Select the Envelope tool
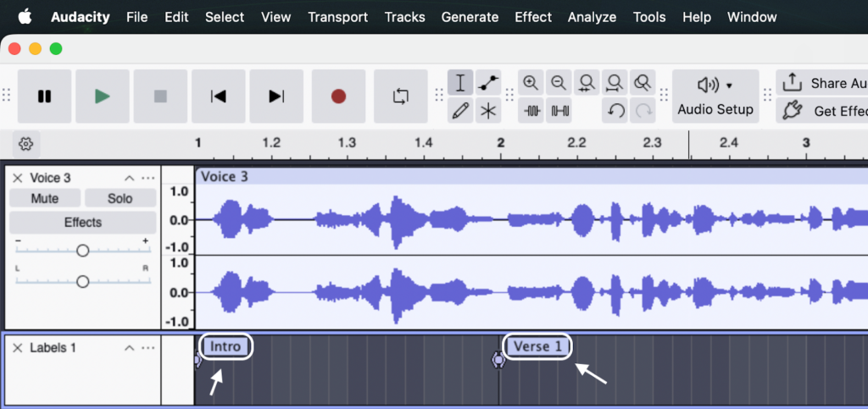 pos(487,83)
